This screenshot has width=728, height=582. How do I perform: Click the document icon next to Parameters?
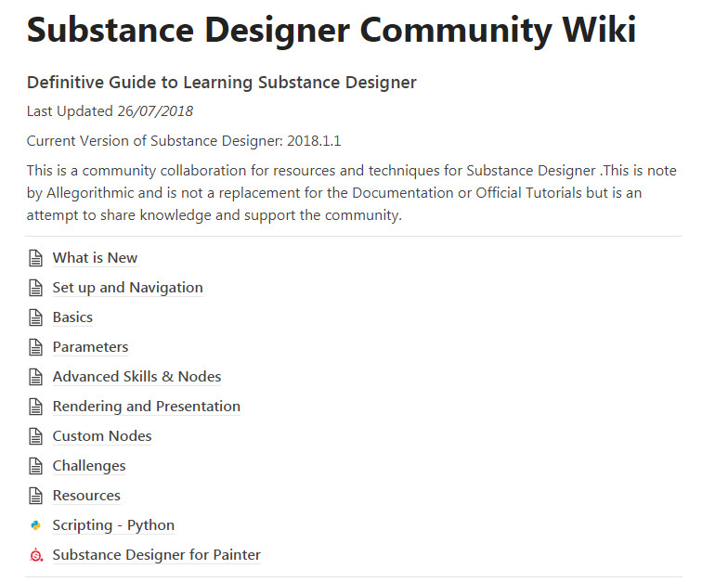(35, 347)
